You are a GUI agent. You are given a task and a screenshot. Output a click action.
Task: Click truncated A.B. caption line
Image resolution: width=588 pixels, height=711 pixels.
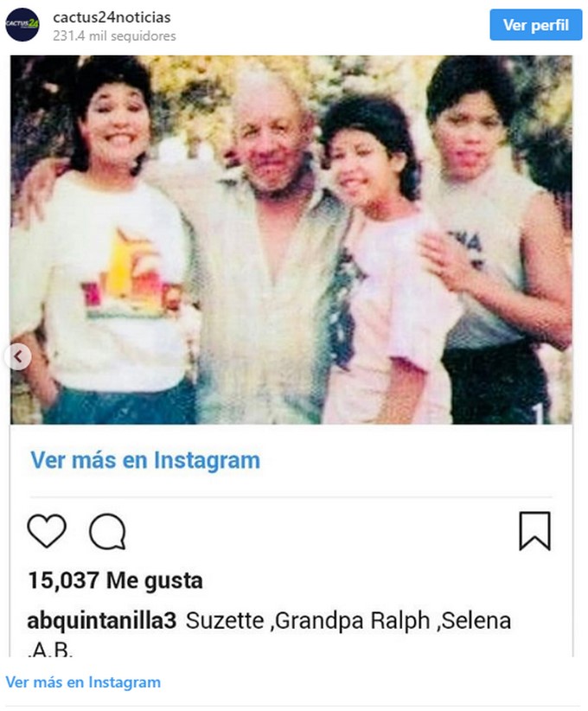(x=50, y=650)
